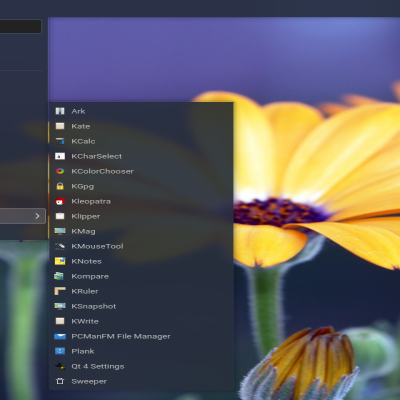
Task: Choose the Qt 4 Settings entry
Action: [x=141, y=366]
